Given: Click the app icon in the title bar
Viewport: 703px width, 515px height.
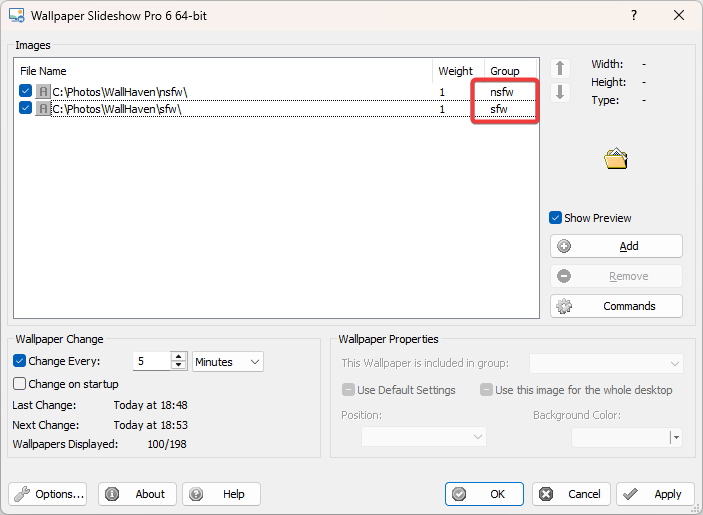Looking at the screenshot, I should coord(17,15).
